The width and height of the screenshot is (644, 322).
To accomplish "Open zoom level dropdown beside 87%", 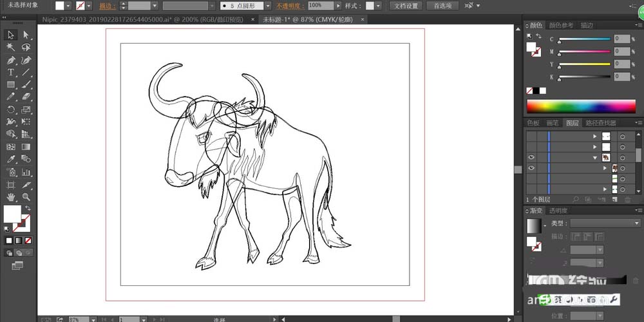I will click(x=93, y=319).
